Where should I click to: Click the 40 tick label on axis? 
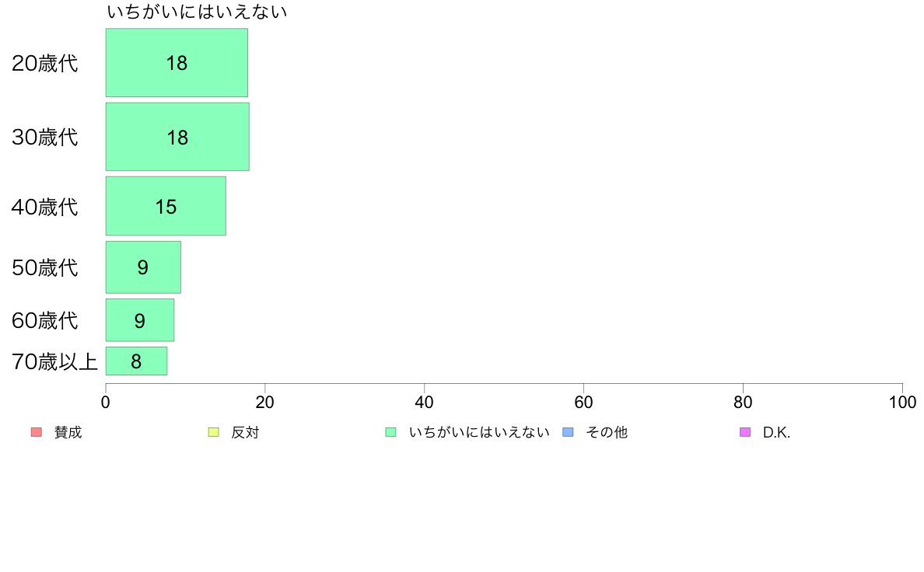coord(425,403)
